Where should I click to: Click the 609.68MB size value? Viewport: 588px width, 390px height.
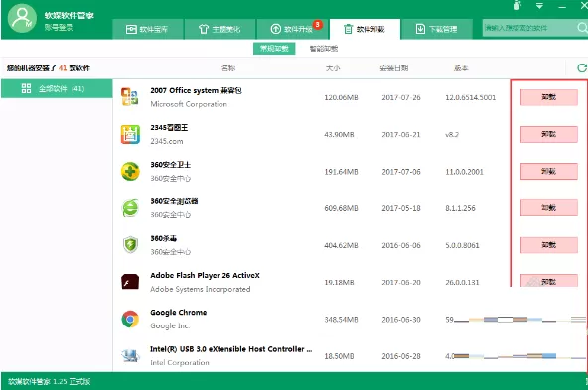[341, 208]
